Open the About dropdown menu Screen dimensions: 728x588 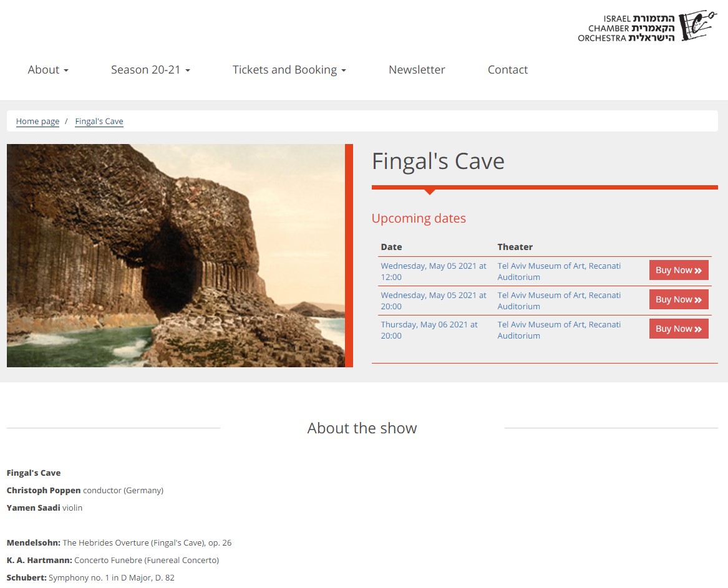coord(48,70)
